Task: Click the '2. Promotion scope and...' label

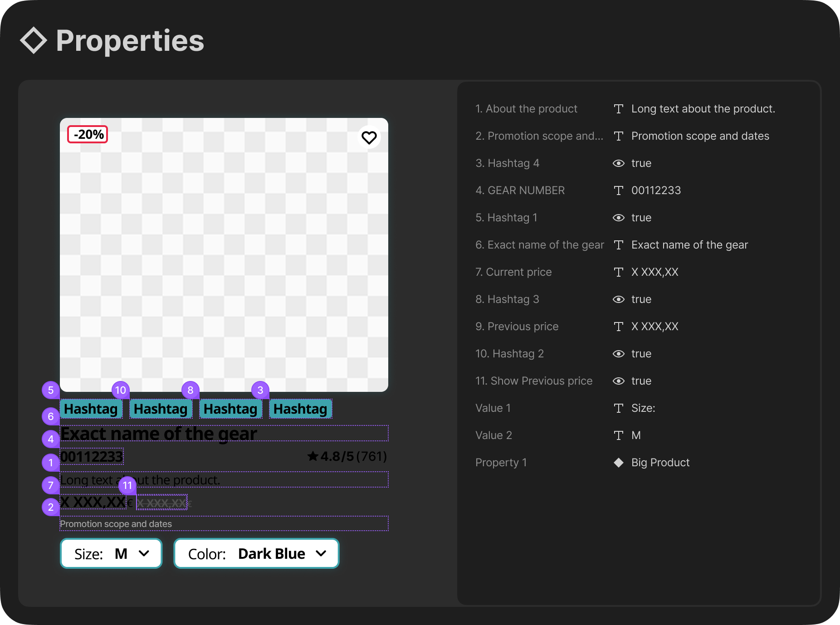Action: pyautogui.click(x=539, y=136)
